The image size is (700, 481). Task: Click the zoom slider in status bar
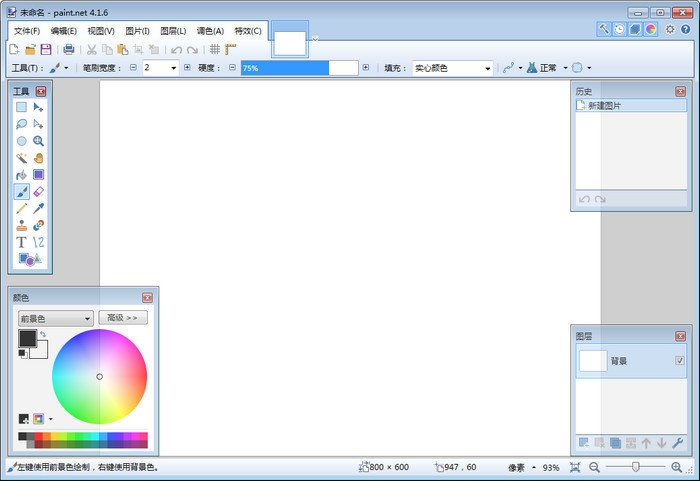636,467
